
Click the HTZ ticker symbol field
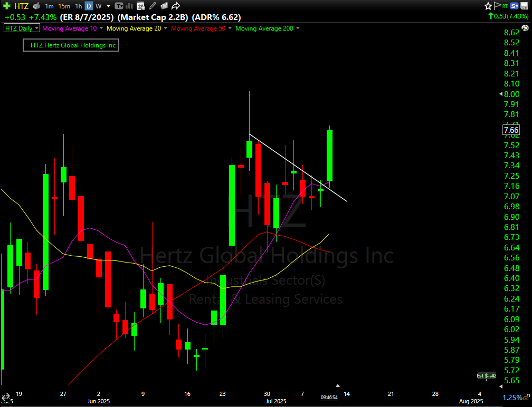point(21,6)
